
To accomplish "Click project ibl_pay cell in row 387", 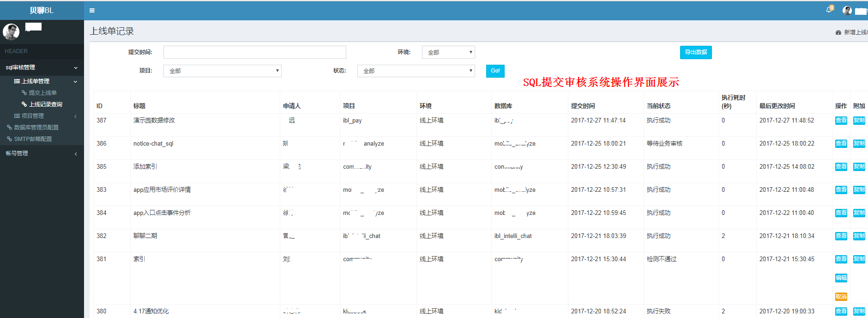I will [352, 121].
